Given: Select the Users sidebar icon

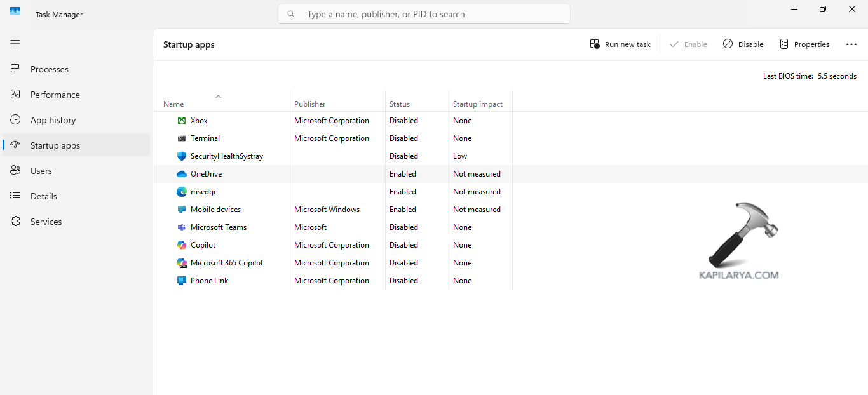Looking at the screenshot, I should pyautogui.click(x=15, y=170).
